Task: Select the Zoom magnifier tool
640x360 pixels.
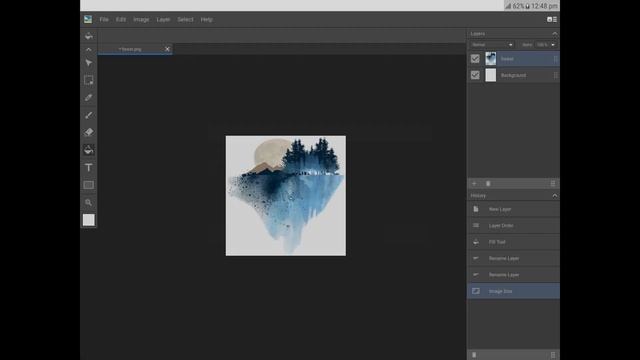Action: (89, 202)
